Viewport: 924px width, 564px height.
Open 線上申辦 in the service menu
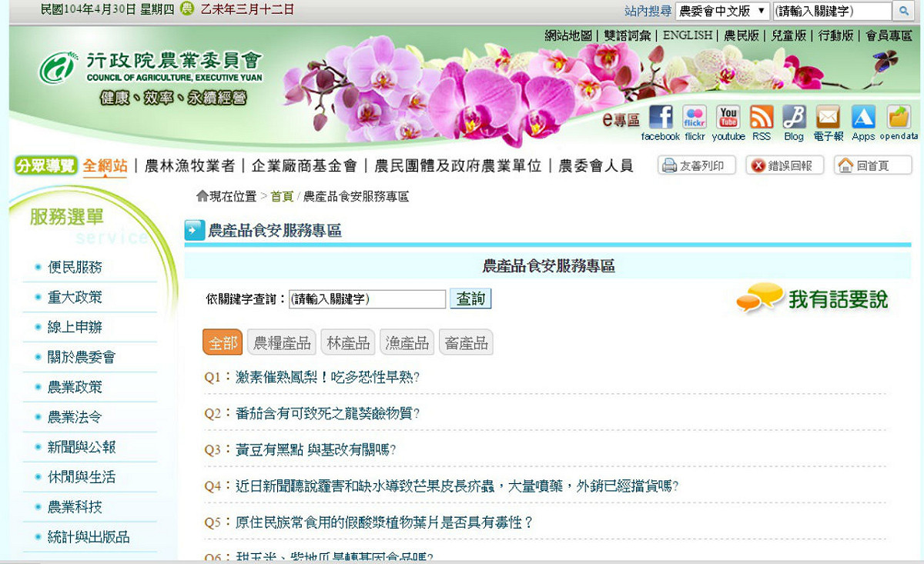75,327
